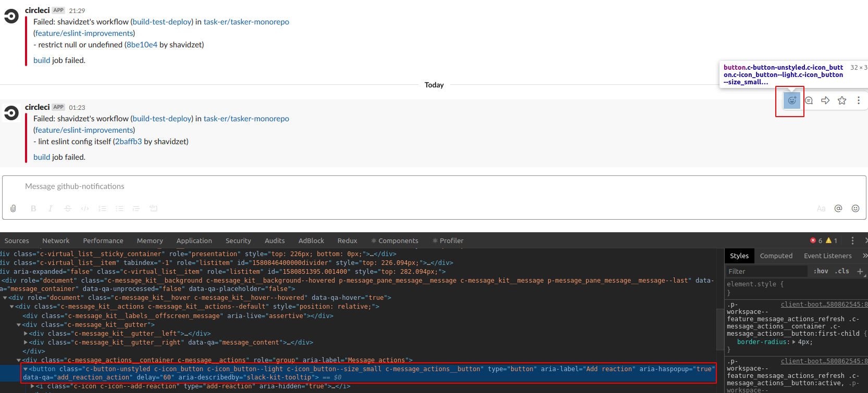Open the Redux DevTools tab
The width and height of the screenshot is (868, 393).
[x=348, y=240]
